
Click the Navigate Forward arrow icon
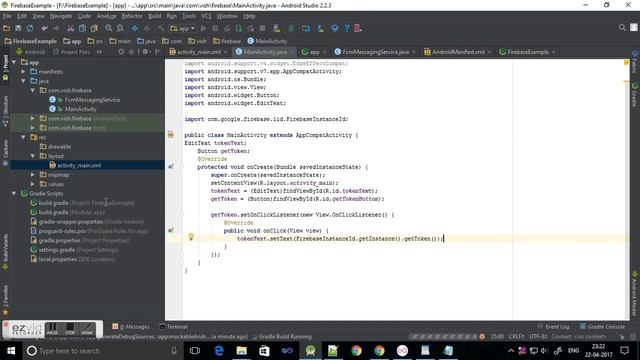pos(147,28)
